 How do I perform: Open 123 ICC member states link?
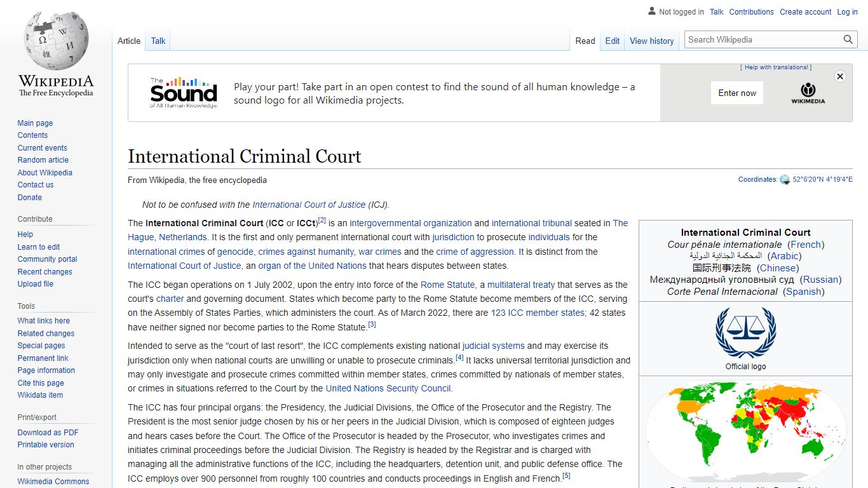(538, 313)
